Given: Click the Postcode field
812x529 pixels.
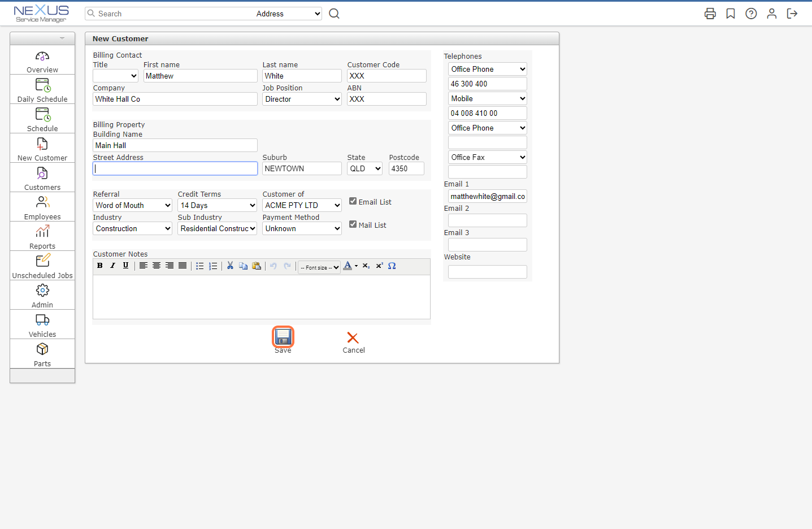Looking at the screenshot, I should tap(406, 168).
